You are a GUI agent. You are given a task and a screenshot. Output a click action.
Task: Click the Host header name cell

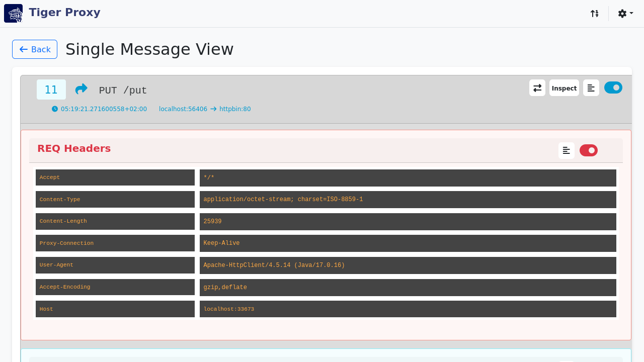tap(115, 309)
